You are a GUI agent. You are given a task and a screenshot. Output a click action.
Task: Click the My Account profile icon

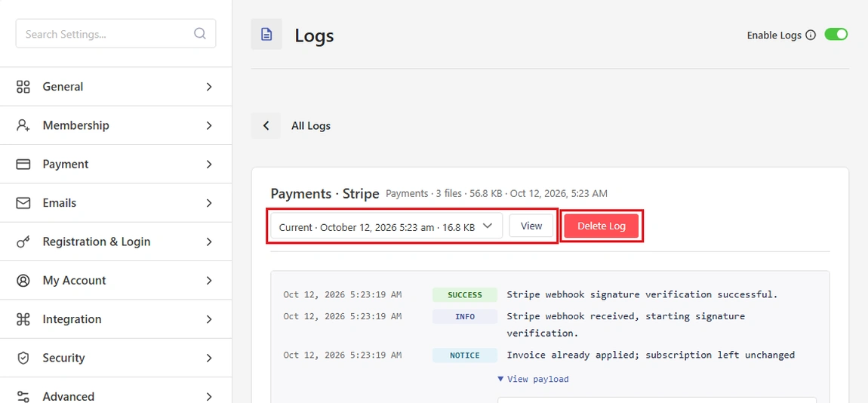point(23,281)
